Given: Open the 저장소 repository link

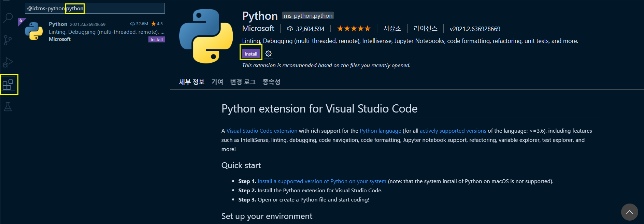Looking at the screenshot, I should [392, 28].
